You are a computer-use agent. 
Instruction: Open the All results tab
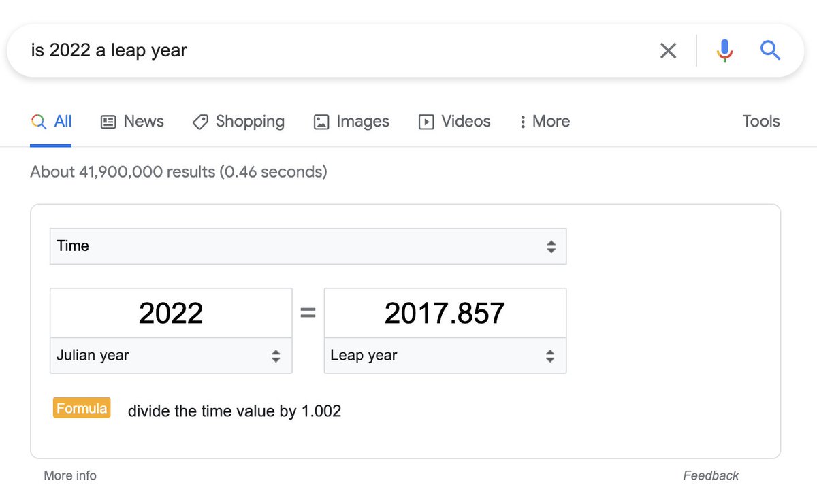coord(51,122)
